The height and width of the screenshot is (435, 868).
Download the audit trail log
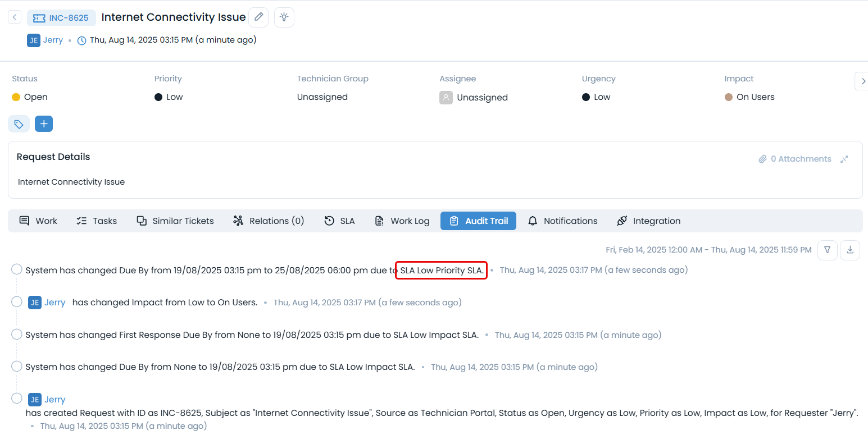click(849, 250)
